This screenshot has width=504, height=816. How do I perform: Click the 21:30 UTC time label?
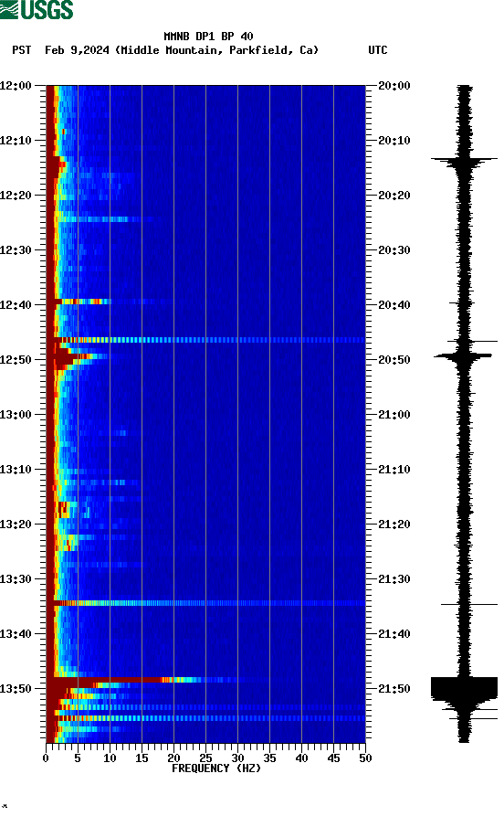394,579
